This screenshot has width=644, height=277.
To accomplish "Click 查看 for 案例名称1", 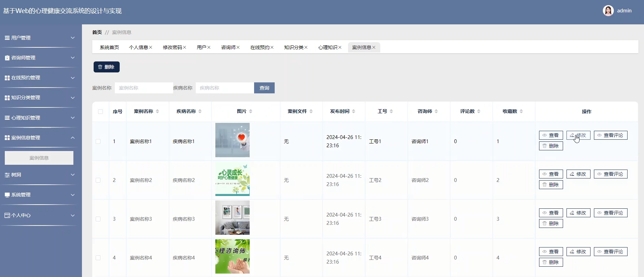I will click(551, 135).
